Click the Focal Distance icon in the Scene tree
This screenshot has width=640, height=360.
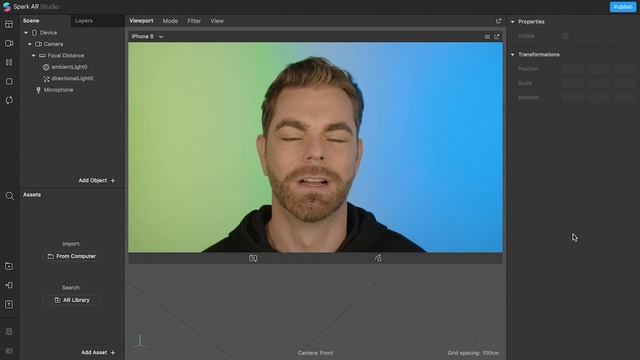[x=42, y=56]
